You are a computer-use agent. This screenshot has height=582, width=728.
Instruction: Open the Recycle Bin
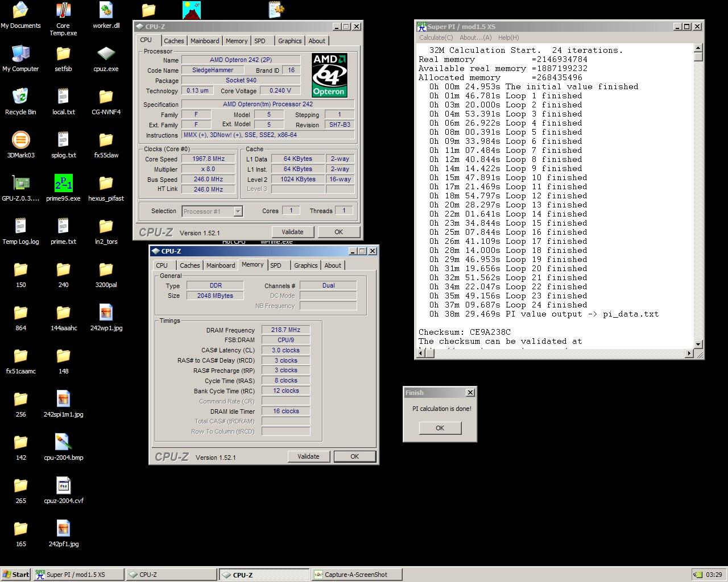pyautogui.click(x=20, y=102)
